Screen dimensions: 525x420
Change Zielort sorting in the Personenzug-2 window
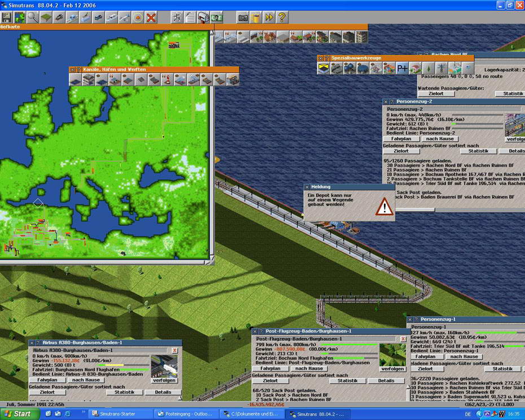tap(401, 151)
